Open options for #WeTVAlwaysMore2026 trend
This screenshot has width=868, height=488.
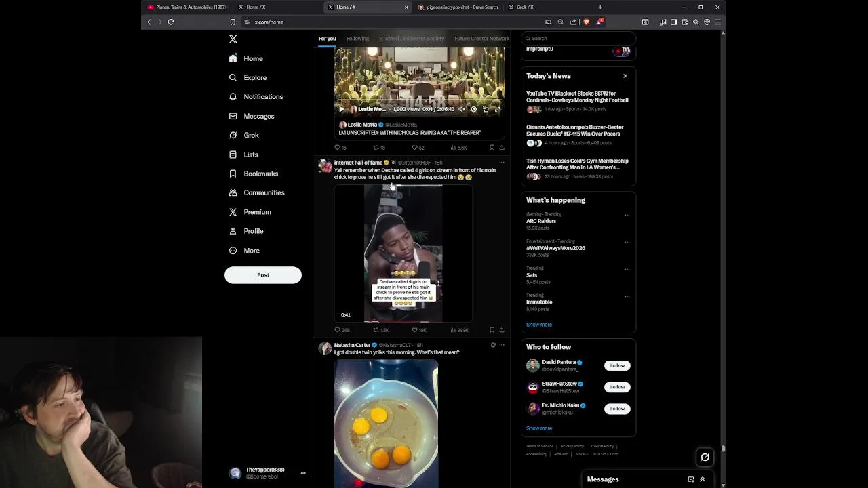click(627, 242)
